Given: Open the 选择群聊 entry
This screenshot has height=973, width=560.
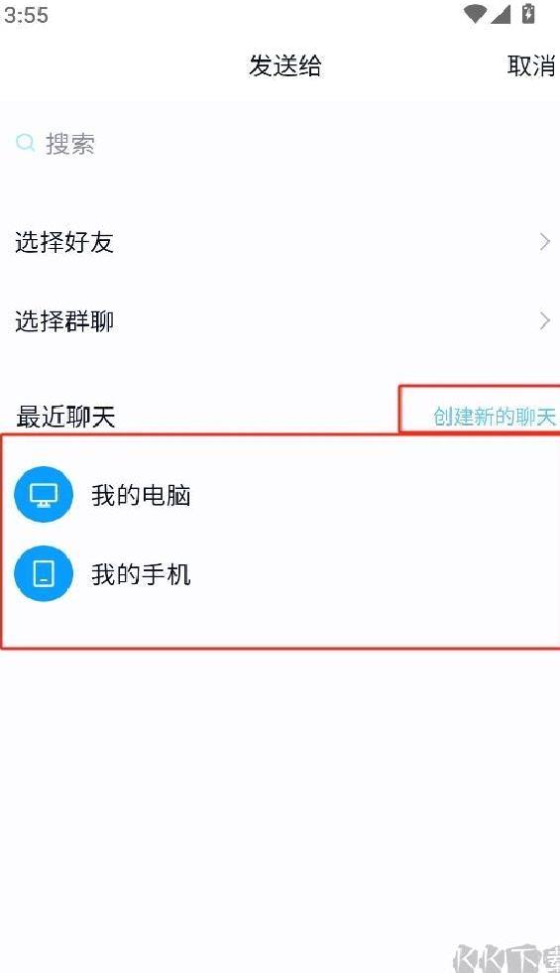Looking at the screenshot, I should [x=280, y=321].
